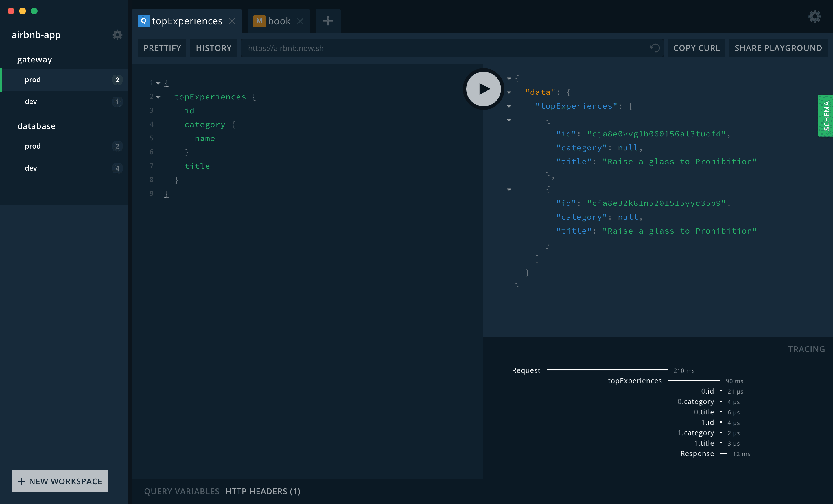
Task: Open the QUERY VARIABLES tab
Action: [x=182, y=492]
